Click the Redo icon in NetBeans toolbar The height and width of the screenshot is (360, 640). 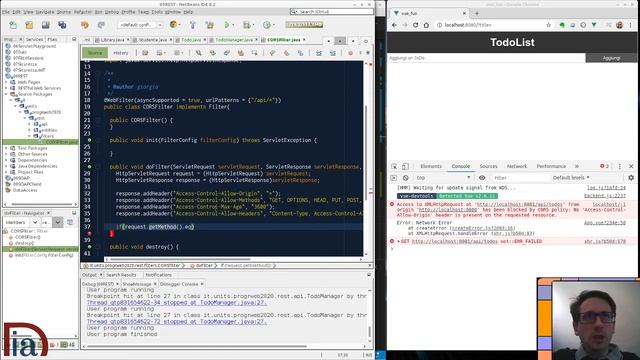click(x=101, y=25)
